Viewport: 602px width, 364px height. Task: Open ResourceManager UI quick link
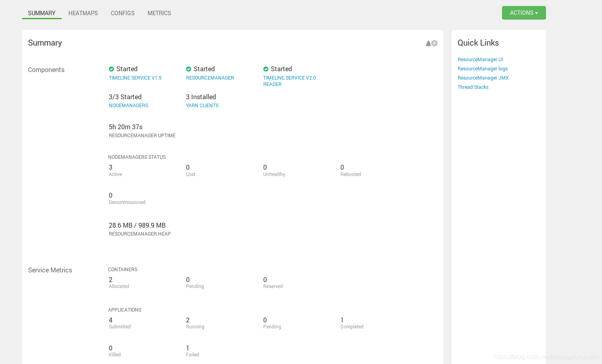point(480,60)
